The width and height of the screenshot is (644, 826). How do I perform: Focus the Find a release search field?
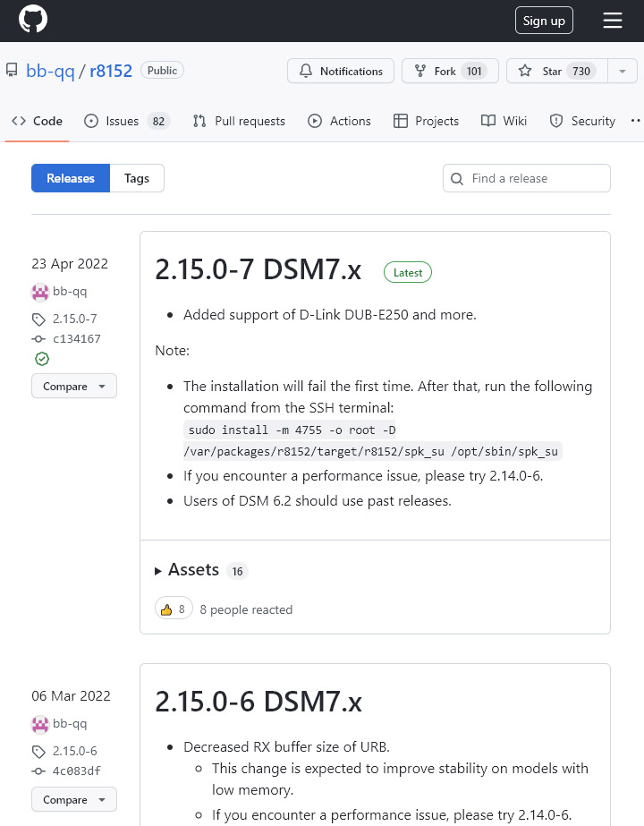pyautogui.click(x=527, y=178)
